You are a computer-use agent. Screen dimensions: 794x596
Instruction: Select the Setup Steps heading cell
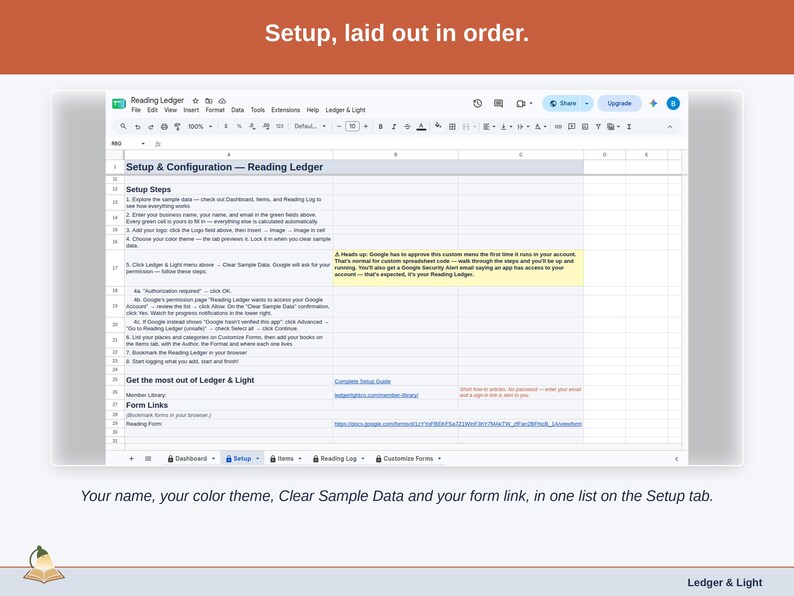click(x=229, y=189)
